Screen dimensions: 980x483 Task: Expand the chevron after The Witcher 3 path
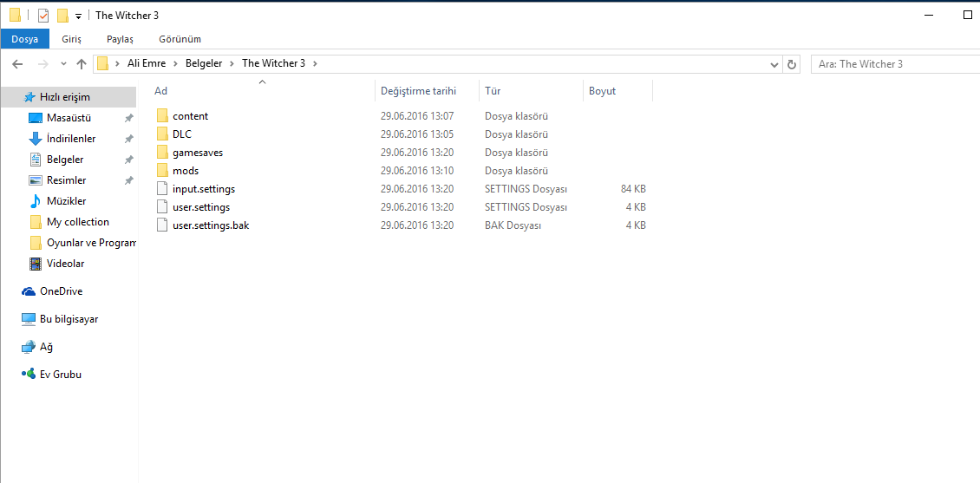click(x=315, y=63)
